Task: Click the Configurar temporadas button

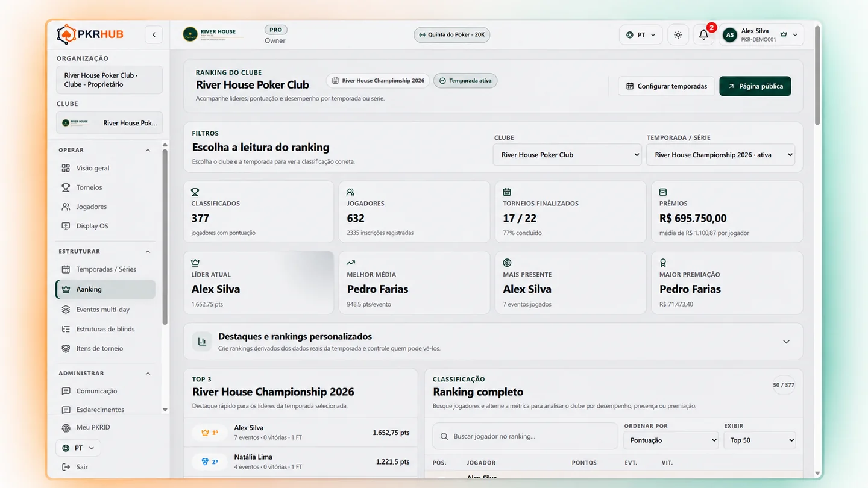Action: click(667, 86)
